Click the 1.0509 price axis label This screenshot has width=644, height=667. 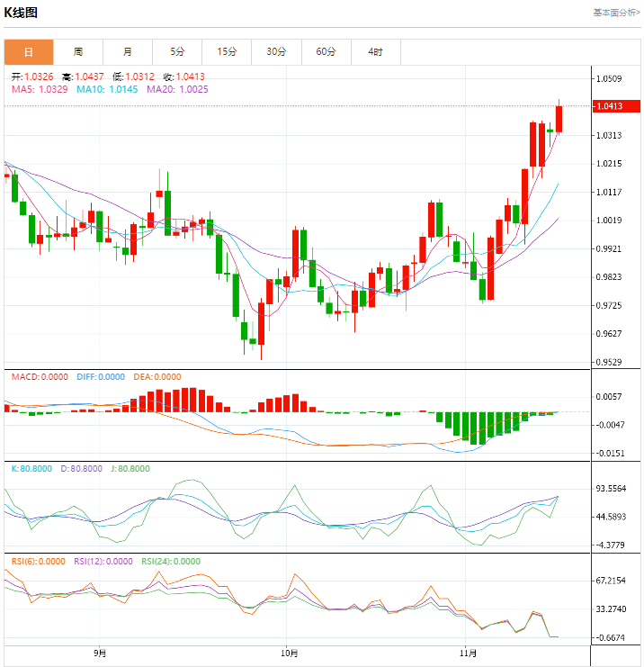point(609,78)
